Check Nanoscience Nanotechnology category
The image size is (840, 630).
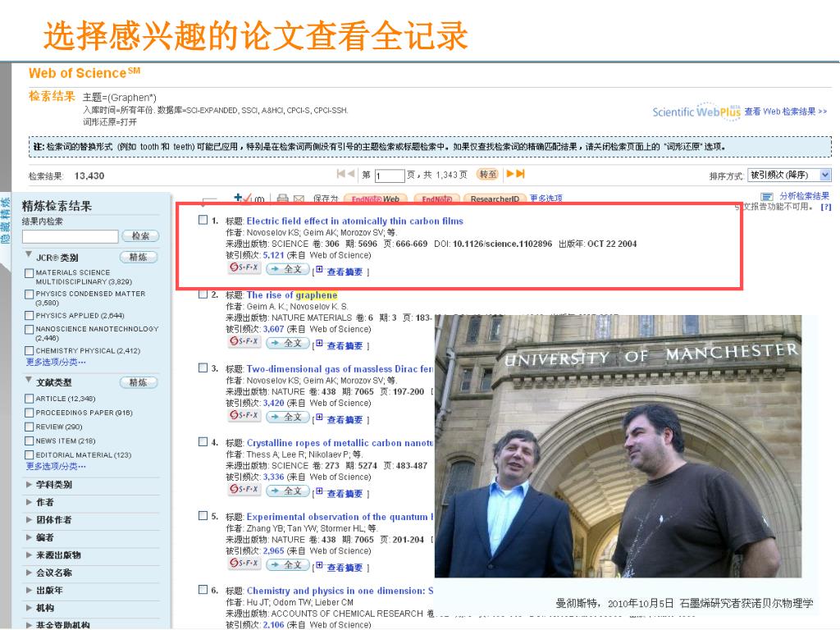pyautogui.click(x=30, y=329)
